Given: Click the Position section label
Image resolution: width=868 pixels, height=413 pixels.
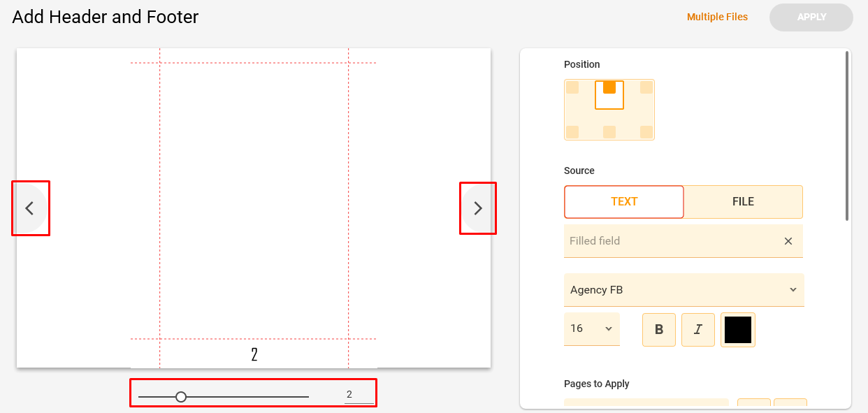Looking at the screenshot, I should [582, 64].
